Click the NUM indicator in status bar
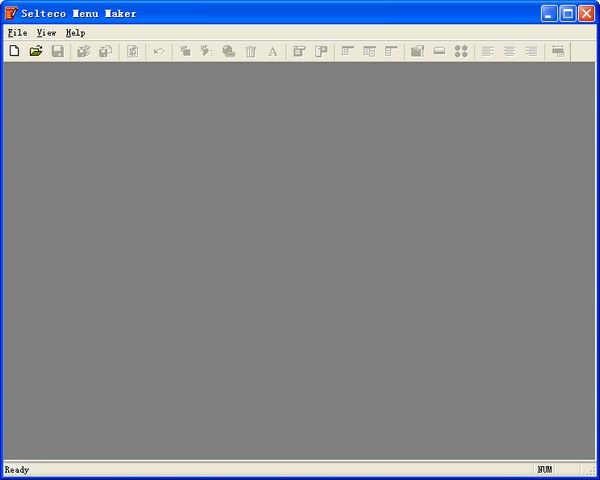600x480 pixels. click(545, 469)
